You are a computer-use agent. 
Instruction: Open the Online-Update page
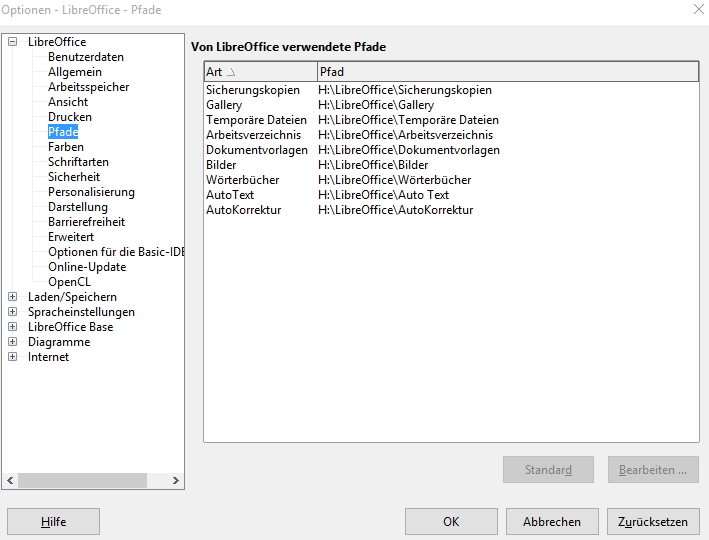[87, 267]
